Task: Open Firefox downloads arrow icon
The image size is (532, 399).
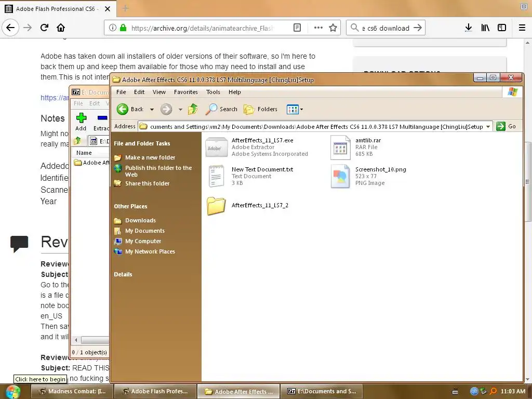Action: (469, 28)
